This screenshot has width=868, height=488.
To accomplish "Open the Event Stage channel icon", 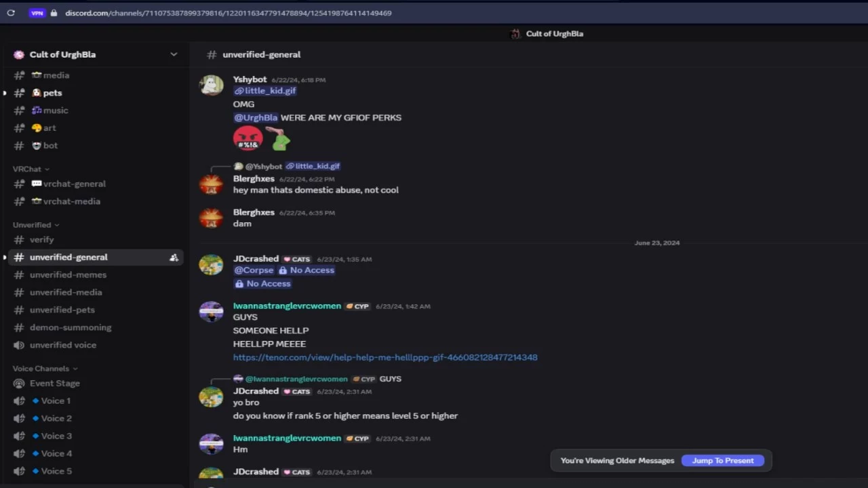I will 19,383.
